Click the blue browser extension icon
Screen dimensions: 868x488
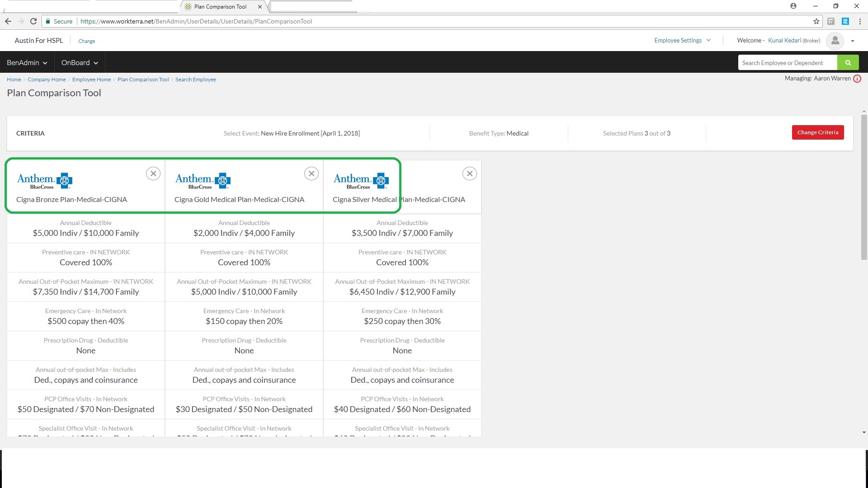(845, 21)
